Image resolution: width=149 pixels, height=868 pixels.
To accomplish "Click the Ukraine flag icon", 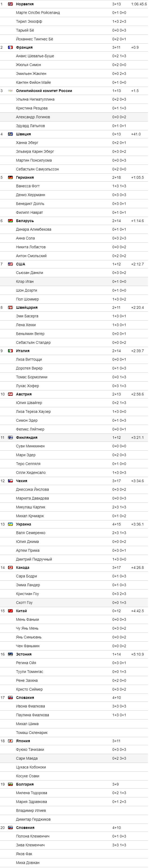I will 10,524.
